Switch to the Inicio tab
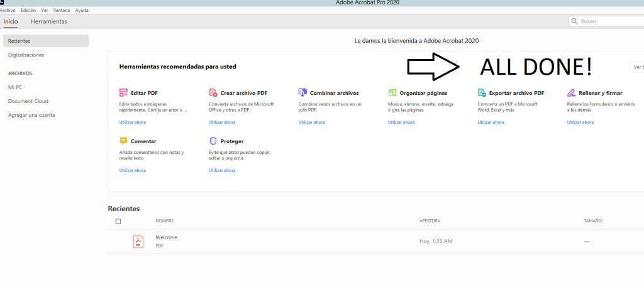 [11, 21]
